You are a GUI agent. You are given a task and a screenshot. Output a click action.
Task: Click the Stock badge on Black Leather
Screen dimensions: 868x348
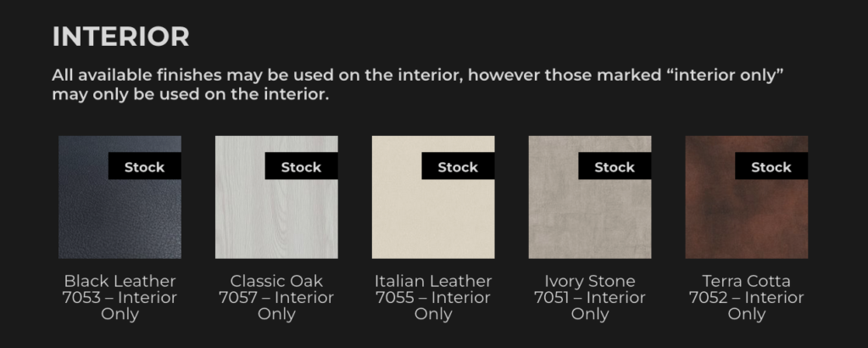[144, 167]
